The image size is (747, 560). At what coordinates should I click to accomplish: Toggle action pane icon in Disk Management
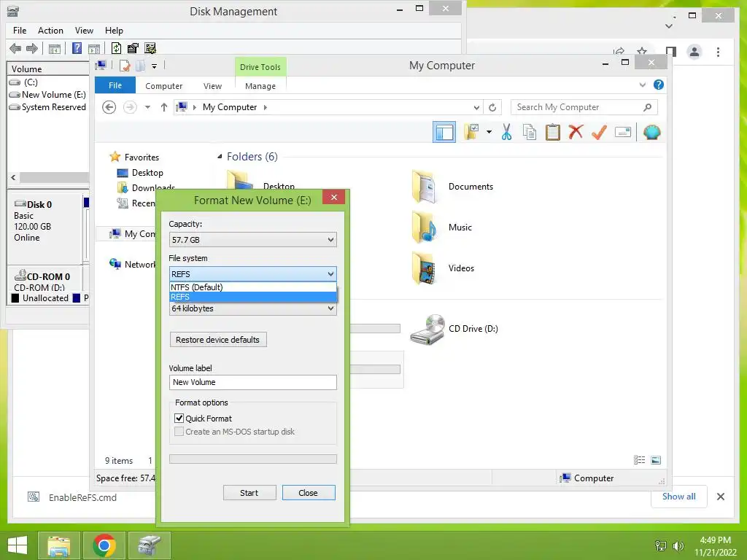tap(94, 49)
